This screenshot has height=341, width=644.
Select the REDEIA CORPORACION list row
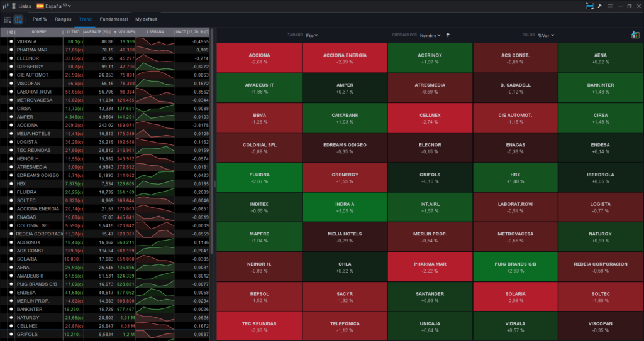[x=105, y=234]
